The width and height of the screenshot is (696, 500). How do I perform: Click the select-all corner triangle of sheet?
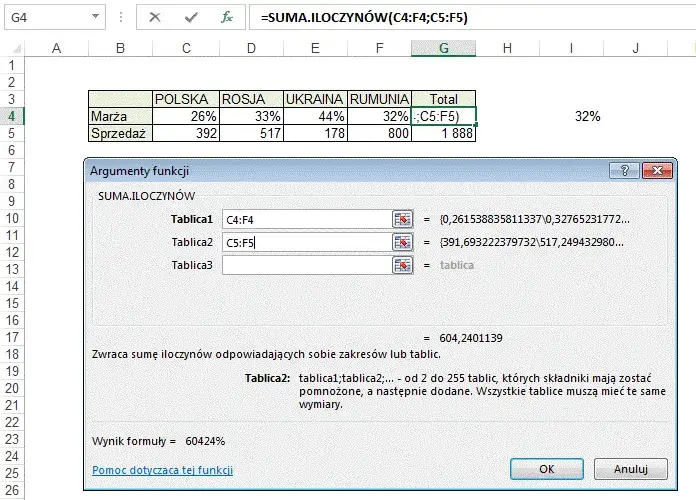16,48
